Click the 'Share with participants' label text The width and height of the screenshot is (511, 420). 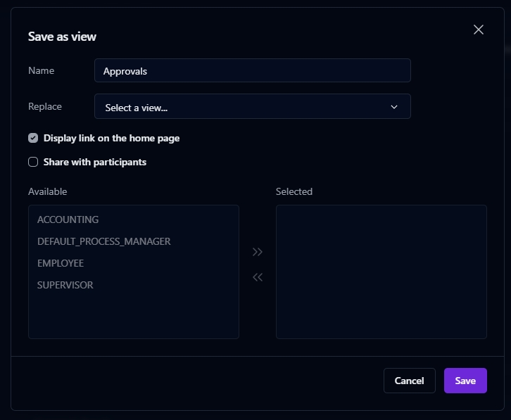point(95,162)
